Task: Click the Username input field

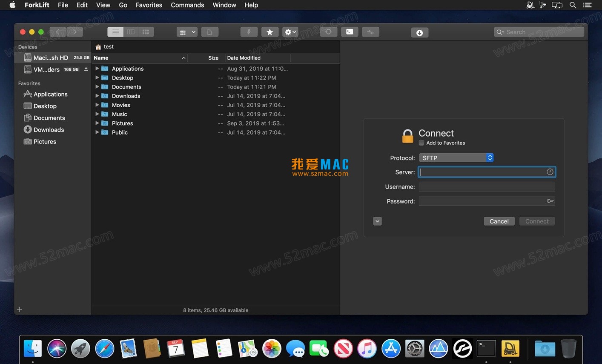Action: tap(487, 186)
